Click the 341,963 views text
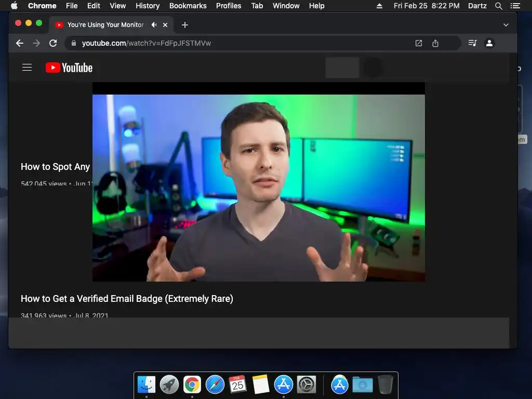Viewport: 532px width, 399px height. [x=44, y=315]
